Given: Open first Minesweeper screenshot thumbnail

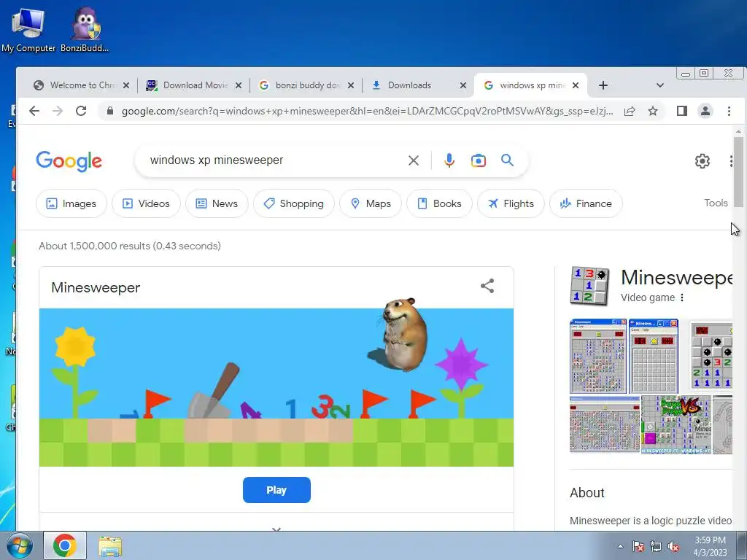Looking at the screenshot, I should click(598, 356).
